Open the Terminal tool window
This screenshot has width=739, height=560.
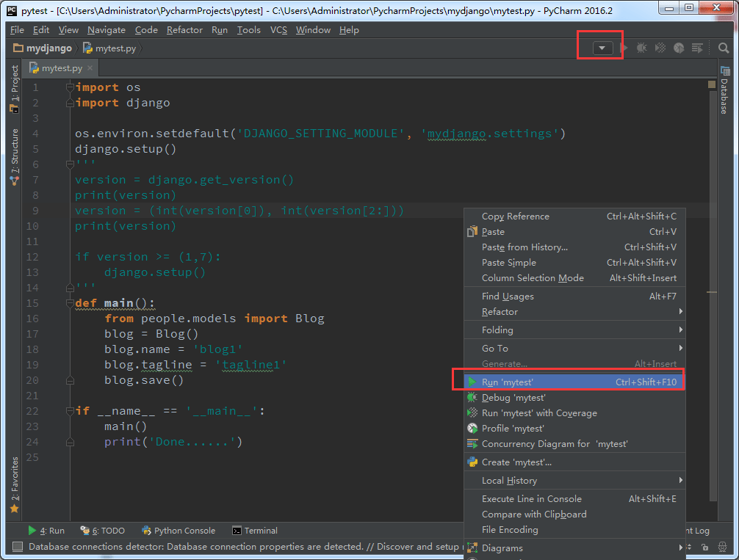pyautogui.click(x=255, y=531)
